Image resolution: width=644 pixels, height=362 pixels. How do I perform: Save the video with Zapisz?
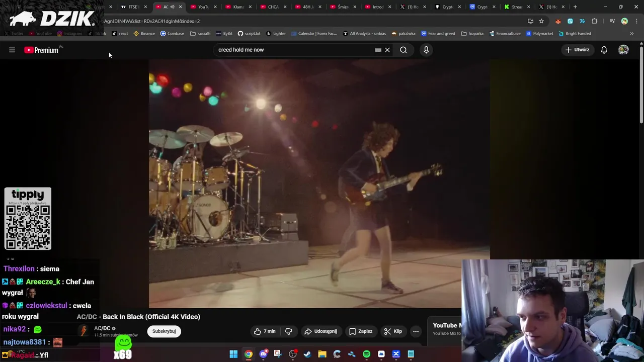click(361, 331)
